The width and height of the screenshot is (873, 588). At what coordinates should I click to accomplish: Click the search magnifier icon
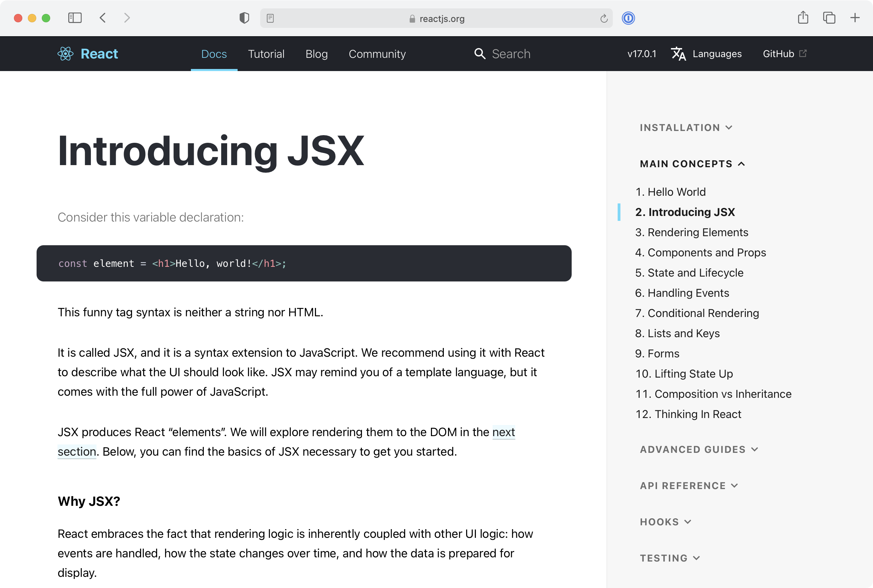click(x=480, y=54)
